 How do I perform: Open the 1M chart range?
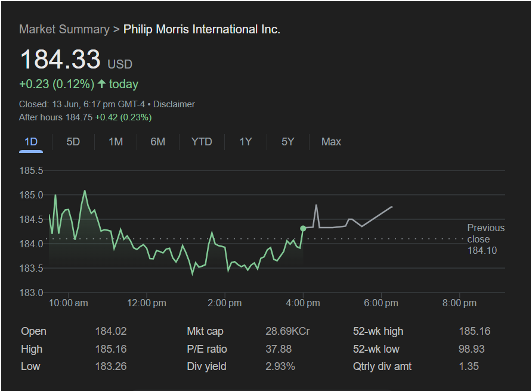(116, 142)
